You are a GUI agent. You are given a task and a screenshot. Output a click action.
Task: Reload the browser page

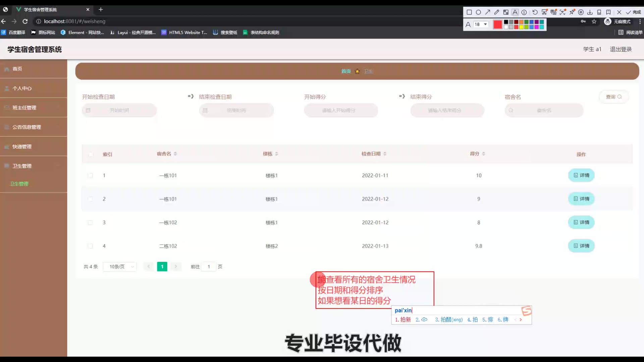(25, 21)
